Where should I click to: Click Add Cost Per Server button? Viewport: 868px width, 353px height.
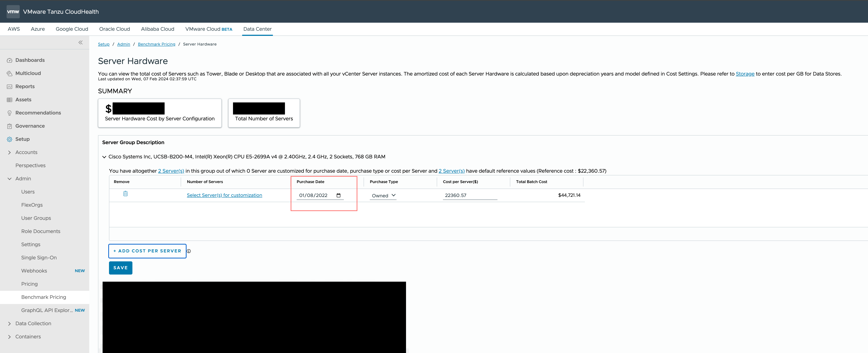click(x=147, y=251)
